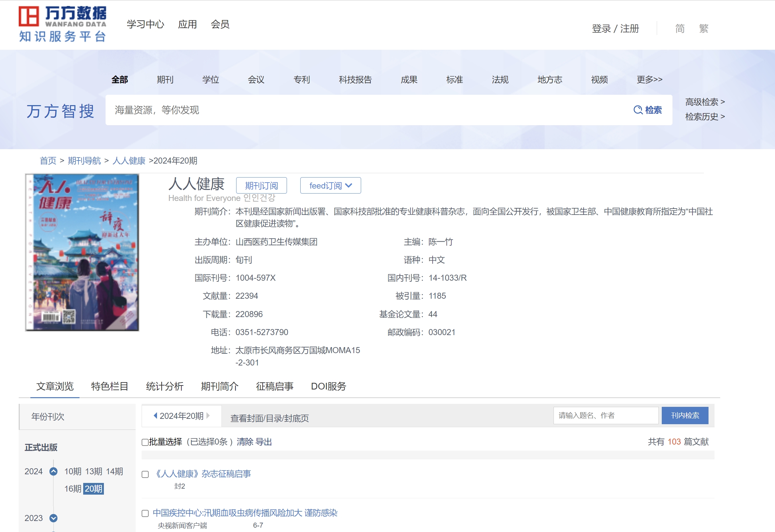The image size is (775, 532).
Task: Open the Wanfang Data logo homepage
Action: pos(62,24)
